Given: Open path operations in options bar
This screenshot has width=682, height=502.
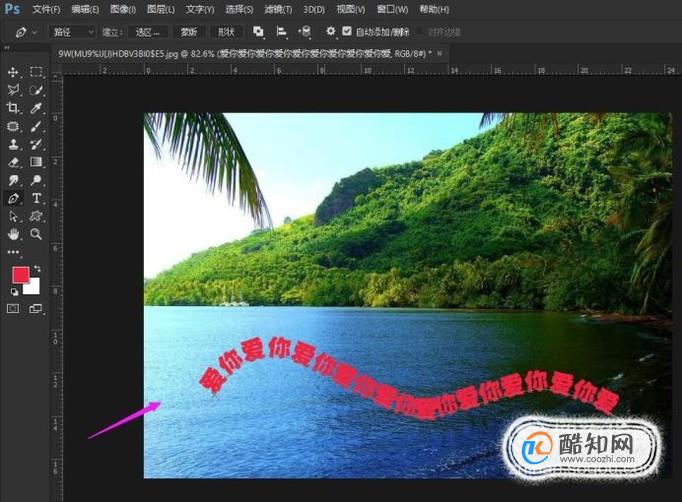Looking at the screenshot, I should click(x=258, y=31).
